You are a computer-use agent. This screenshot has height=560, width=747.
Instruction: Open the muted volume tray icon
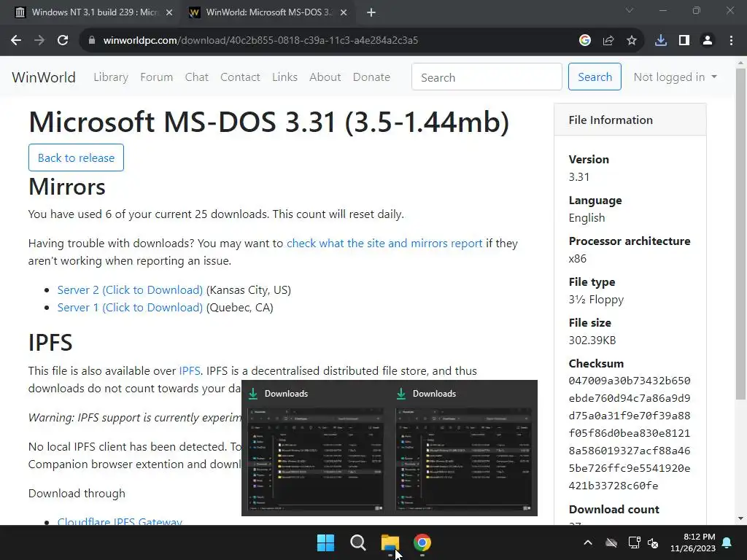tap(653, 542)
